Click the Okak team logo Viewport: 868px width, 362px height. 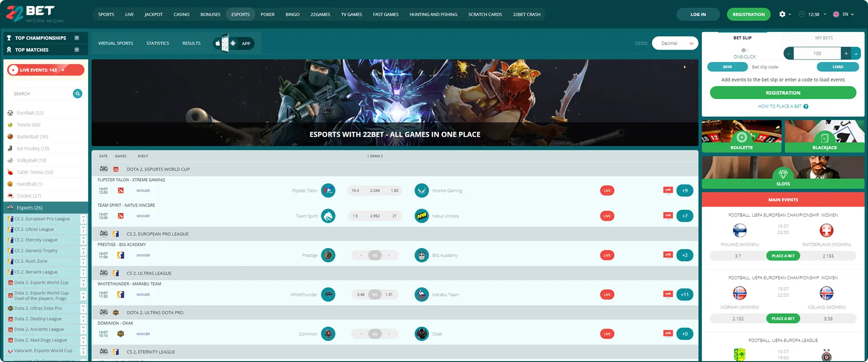pyautogui.click(x=422, y=334)
